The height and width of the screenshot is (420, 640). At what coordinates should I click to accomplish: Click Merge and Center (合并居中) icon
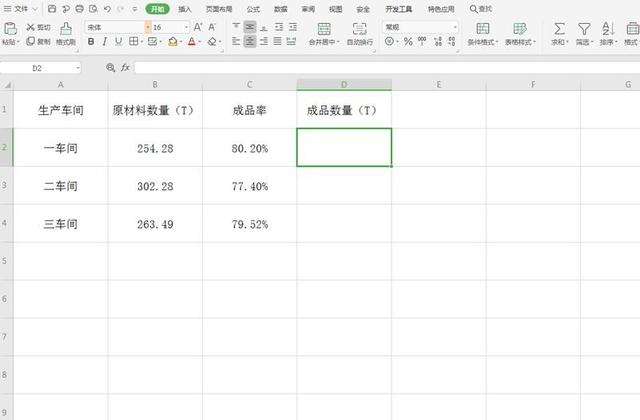324,29
